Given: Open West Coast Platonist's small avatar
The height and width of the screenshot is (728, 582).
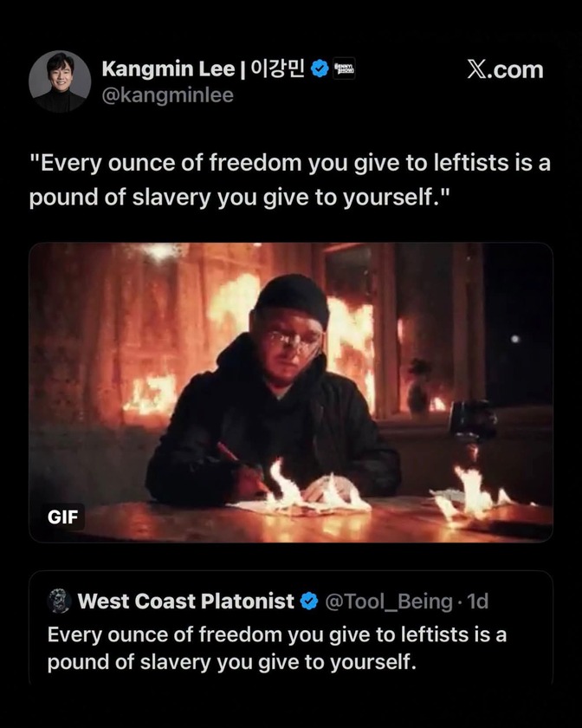Looking at the screenshot, I should point(60,601).
